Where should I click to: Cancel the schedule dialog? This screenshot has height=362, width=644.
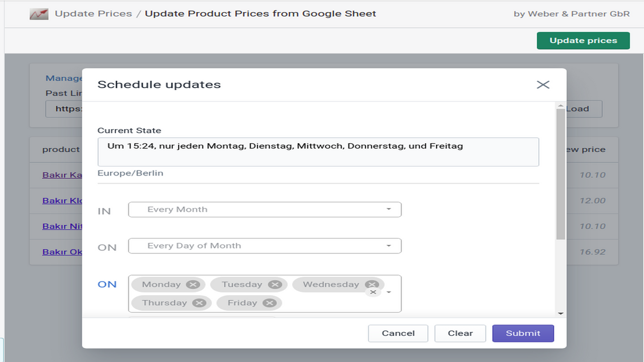point(398,333)
